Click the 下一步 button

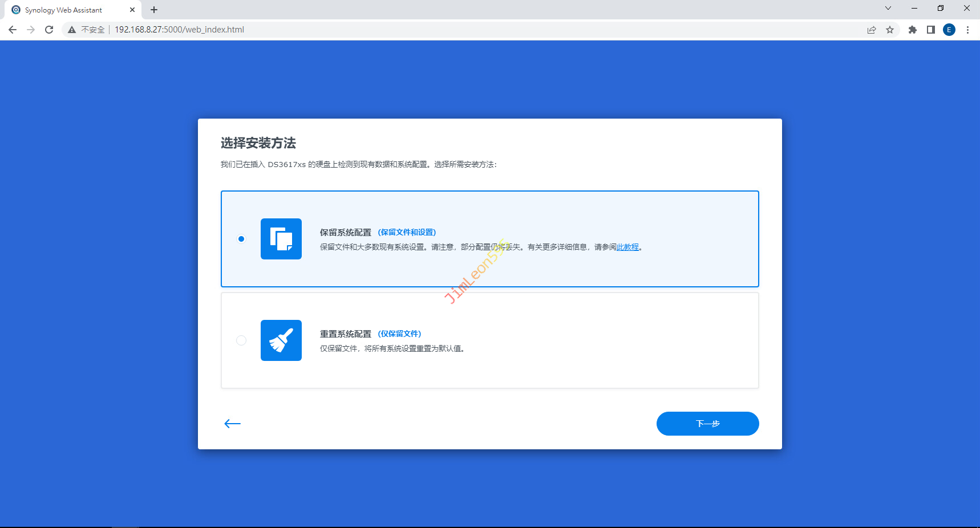(707, 424)
